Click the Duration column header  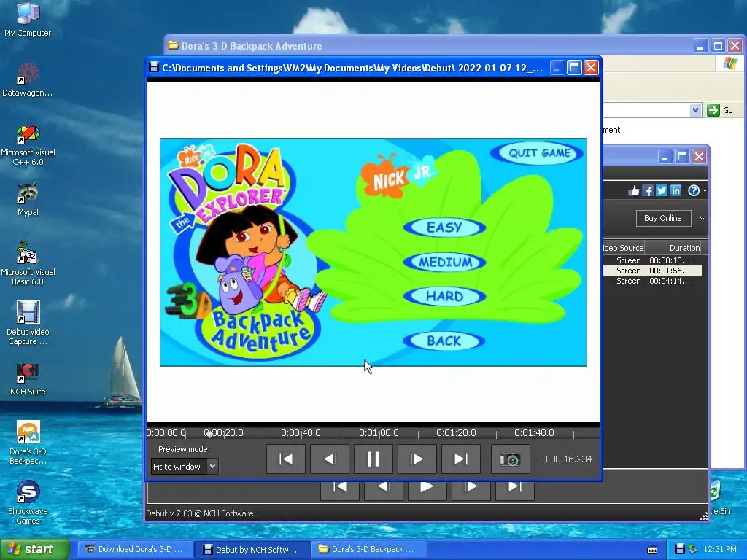(673, 248)
